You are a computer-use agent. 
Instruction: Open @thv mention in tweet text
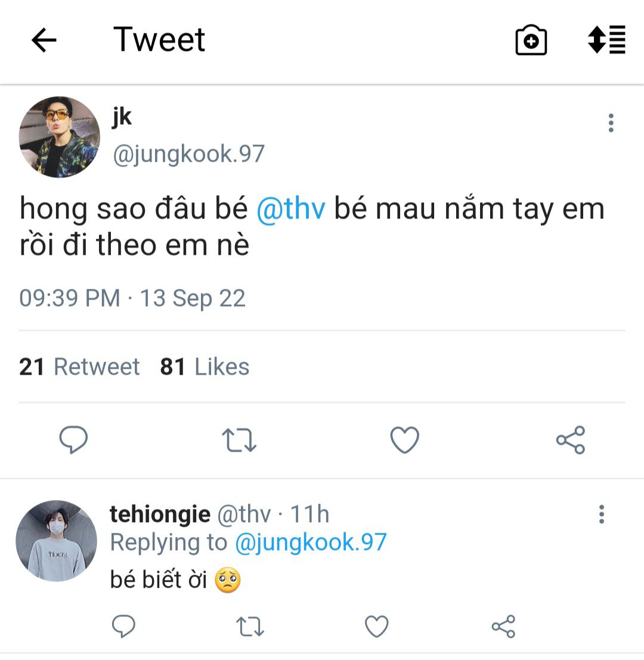click(291, 209)
